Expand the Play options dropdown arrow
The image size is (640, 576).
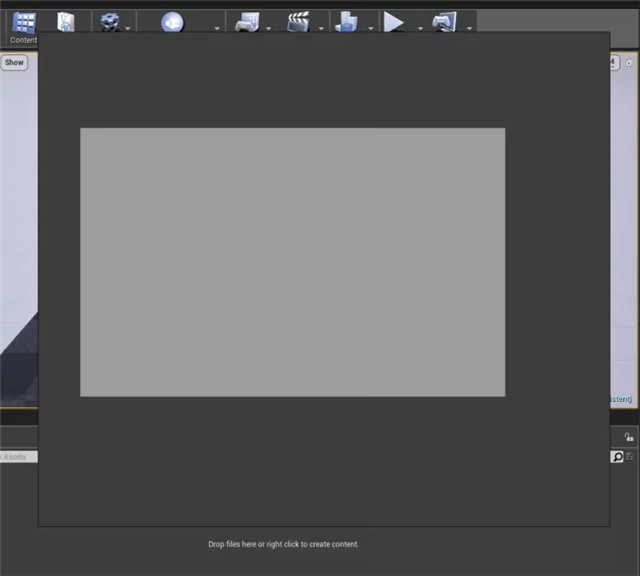coord(420,29)
